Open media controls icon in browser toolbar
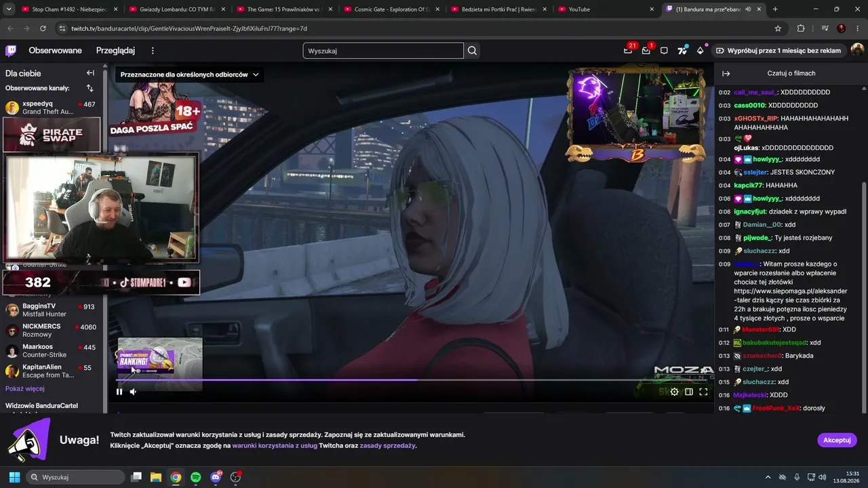Image resolution: width=868 pixels, height=488 pixels. coord(825,28)
